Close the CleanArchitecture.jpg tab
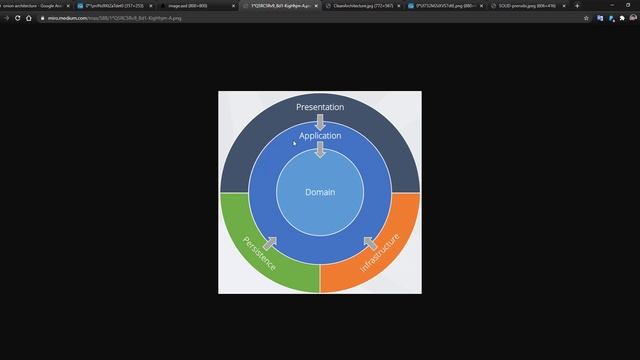This screenshot has height=360, width=640. [399, 6]
